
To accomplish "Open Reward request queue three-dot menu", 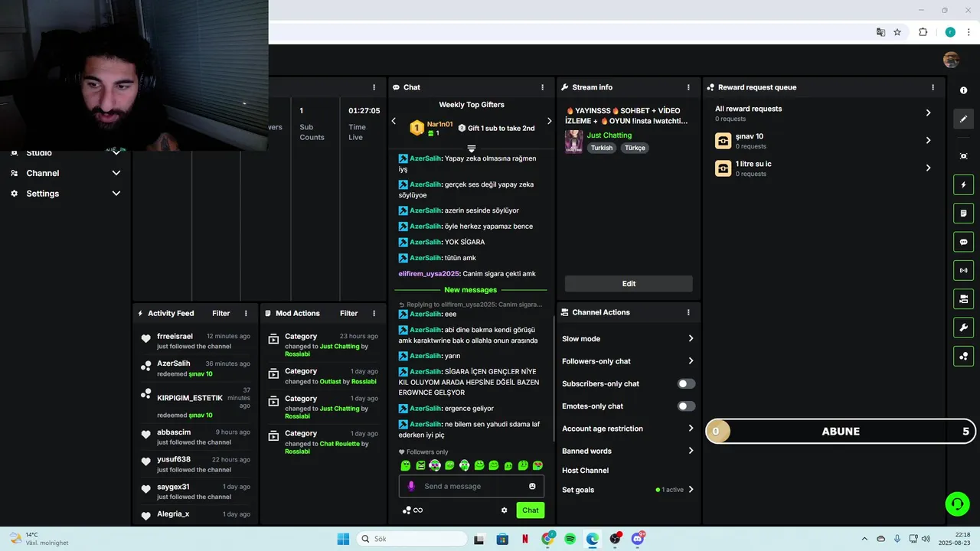I will [933, 87].
